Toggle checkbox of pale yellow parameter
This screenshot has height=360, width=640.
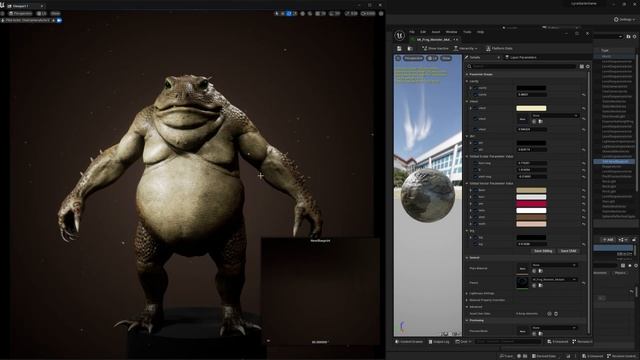tap(475, 108)
